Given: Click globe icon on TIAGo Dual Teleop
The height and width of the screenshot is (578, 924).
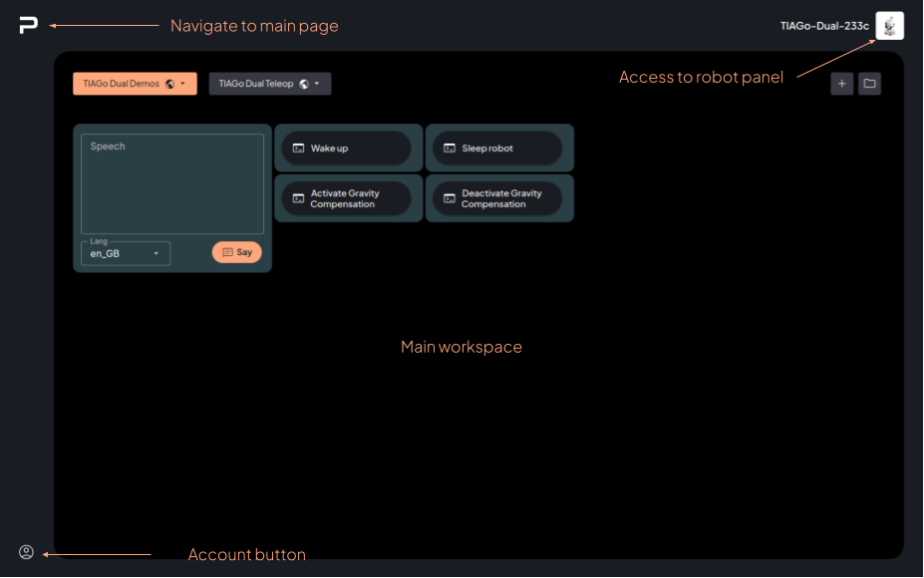Looking at the screenshot, I should click(x=304, y=84).
